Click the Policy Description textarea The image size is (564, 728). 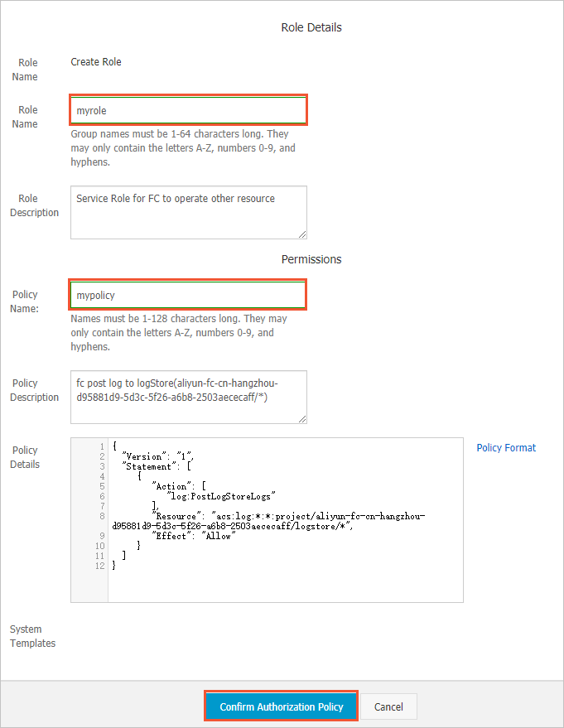(189, 397)
